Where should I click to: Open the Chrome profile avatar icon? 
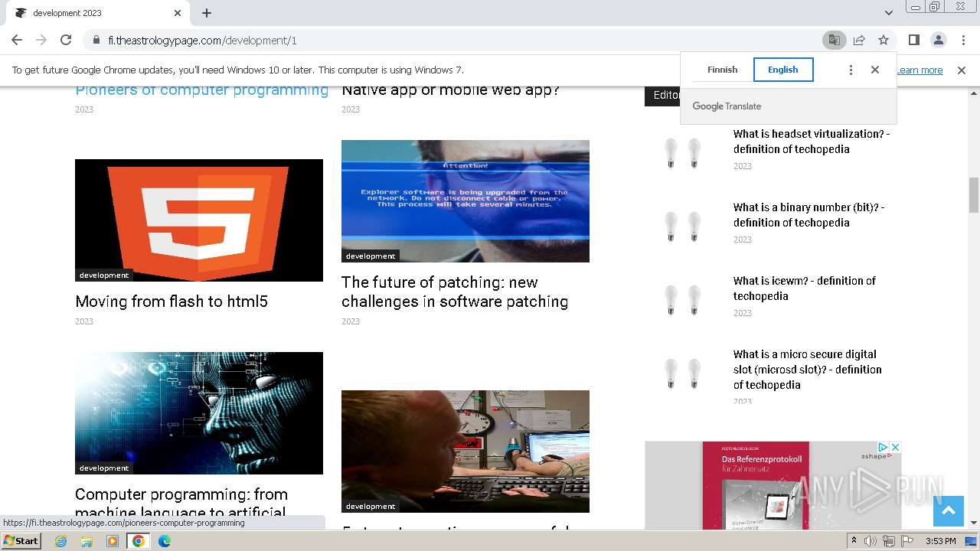pyautogui.click(x=938, y=40)
